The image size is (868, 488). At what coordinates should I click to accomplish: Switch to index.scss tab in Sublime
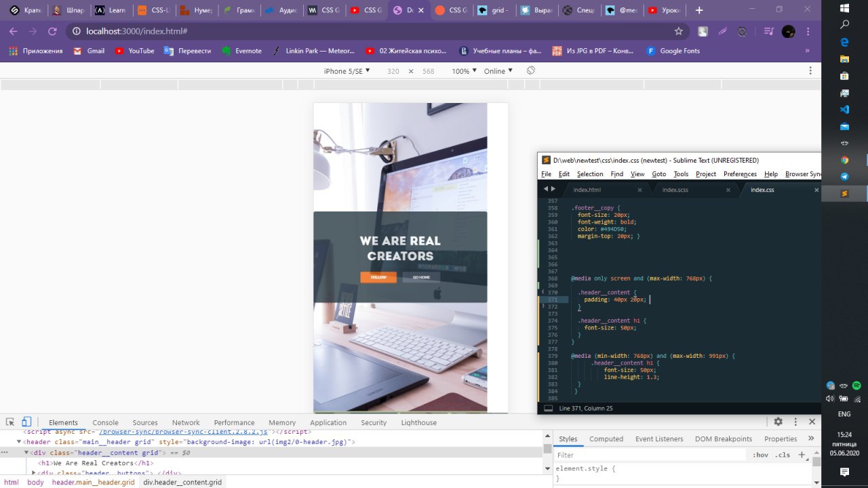point(675,190)
